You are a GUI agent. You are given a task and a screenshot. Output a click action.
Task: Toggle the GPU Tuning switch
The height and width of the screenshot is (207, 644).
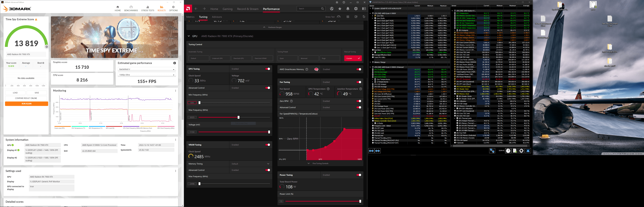(268, 69)
